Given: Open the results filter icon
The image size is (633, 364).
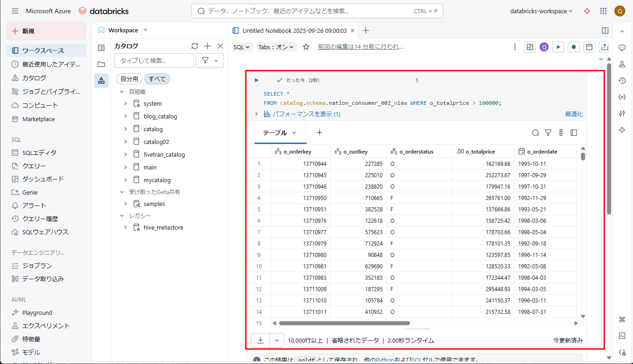Looking at the screenshot, I should (x=548, y=133).
